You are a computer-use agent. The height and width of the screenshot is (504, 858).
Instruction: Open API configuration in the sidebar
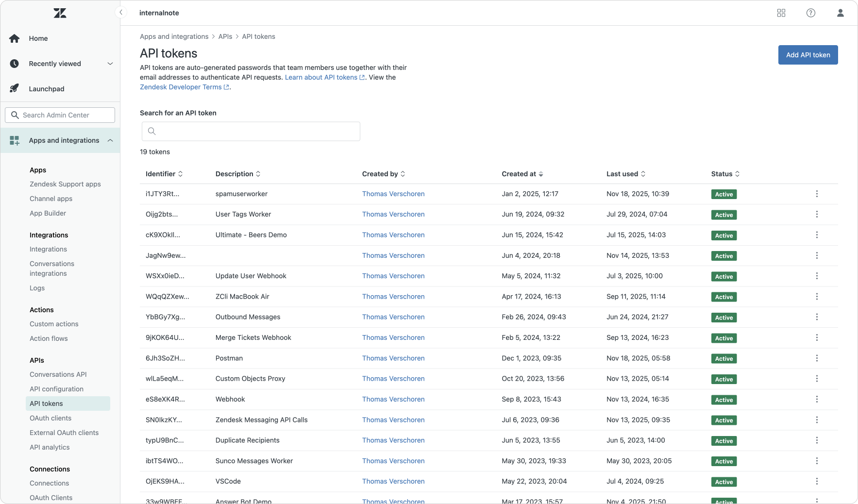[x=56, y=389]
